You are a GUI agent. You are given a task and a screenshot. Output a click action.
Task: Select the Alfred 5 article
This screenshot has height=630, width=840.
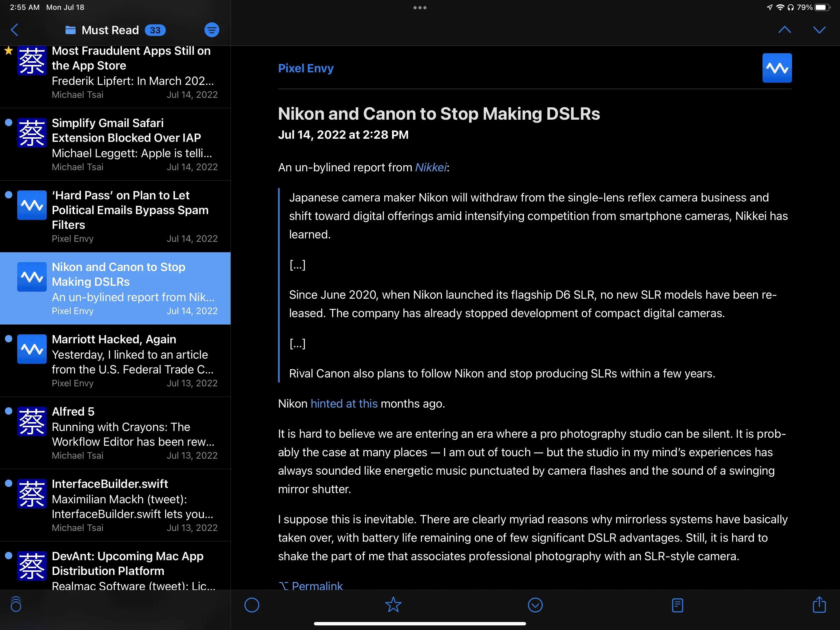(115, 433)
